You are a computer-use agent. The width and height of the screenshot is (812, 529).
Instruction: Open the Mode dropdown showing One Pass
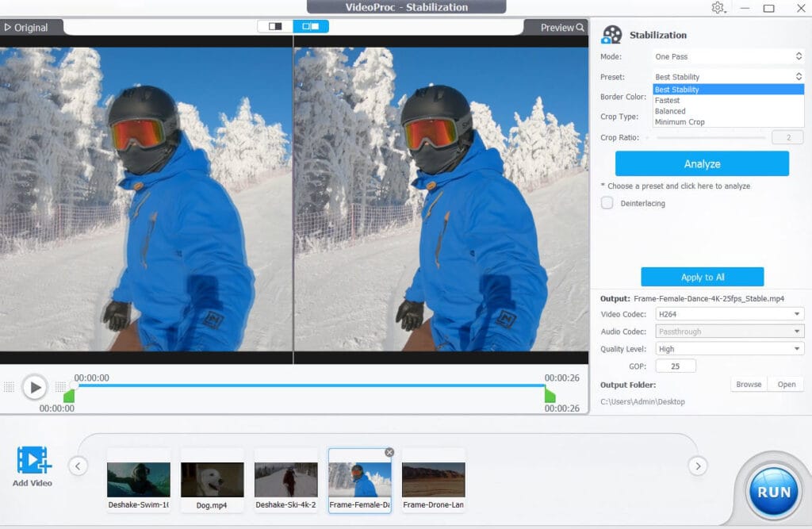coord(728,56)
